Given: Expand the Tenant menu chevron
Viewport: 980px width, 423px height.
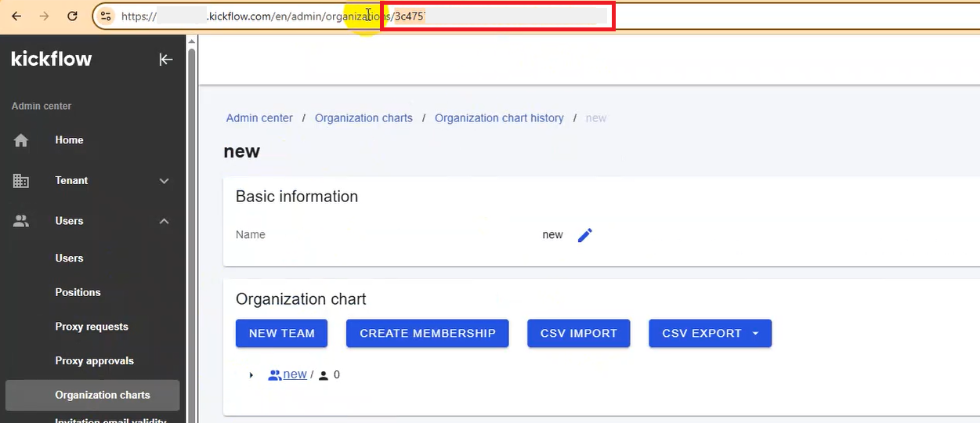Looking at the screenshot, I should [x=165, y=181].
